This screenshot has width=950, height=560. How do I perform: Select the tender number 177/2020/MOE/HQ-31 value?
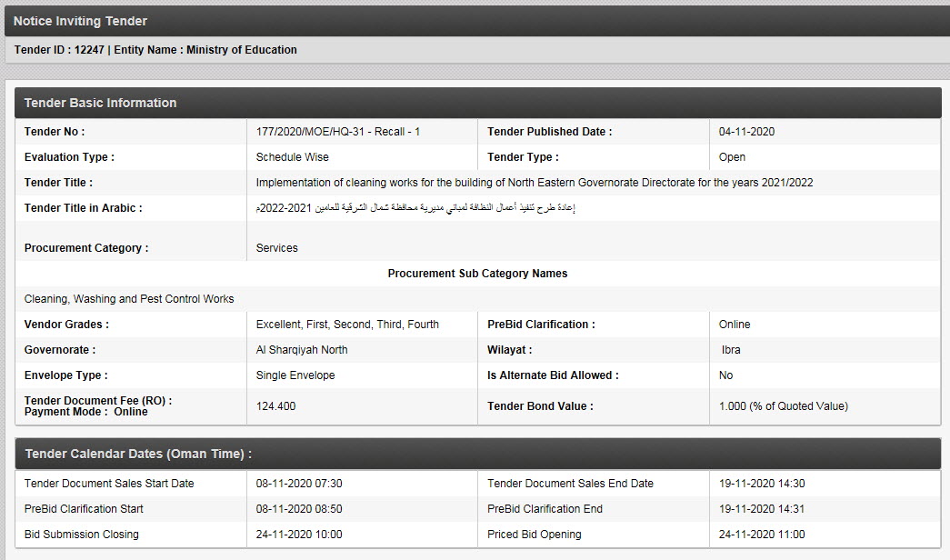click(337, 132)
